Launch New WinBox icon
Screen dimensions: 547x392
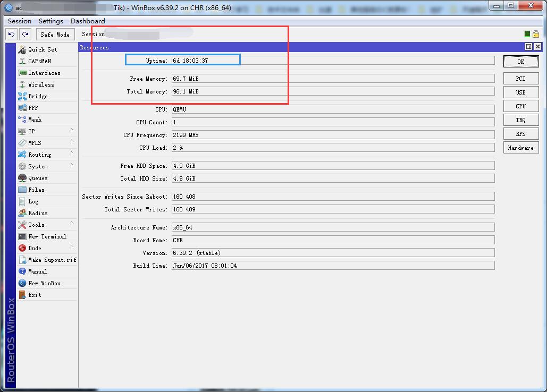pyautogui.click(x=22, y=283)
